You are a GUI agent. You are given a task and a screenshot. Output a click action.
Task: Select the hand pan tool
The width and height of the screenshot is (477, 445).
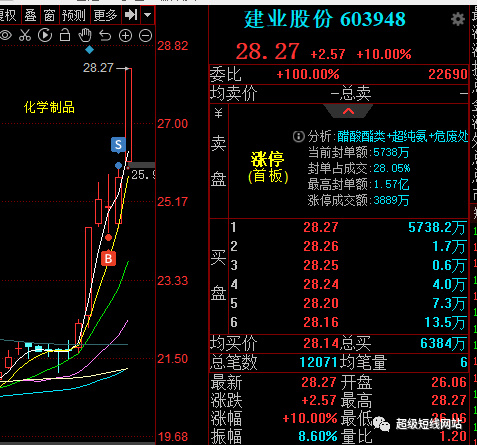85,35
